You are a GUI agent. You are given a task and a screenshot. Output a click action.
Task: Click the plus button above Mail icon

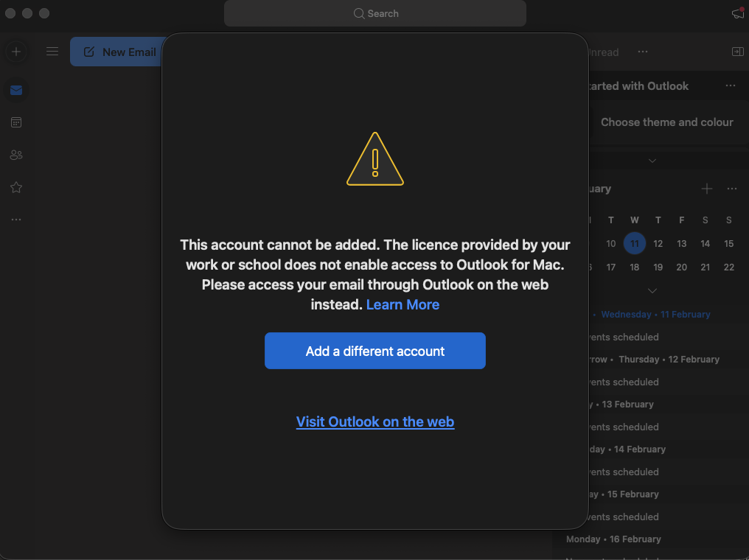[x=16, y=52]
